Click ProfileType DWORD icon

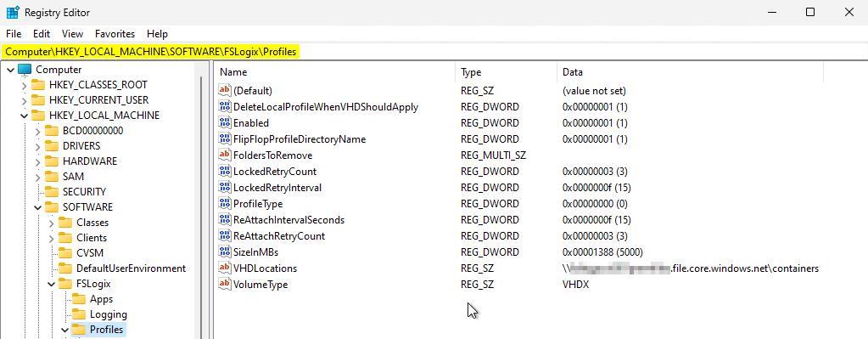click(x=225, y=203)
